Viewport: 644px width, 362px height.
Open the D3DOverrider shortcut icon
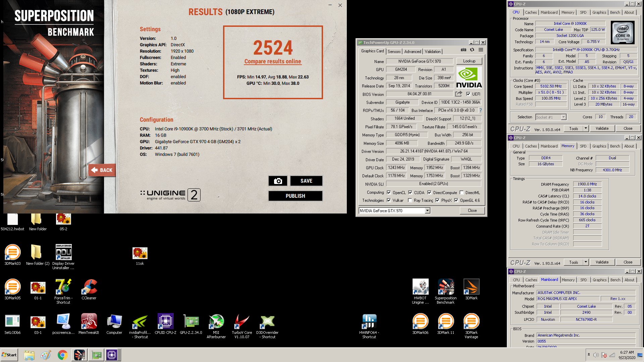(x=267, y=326)
